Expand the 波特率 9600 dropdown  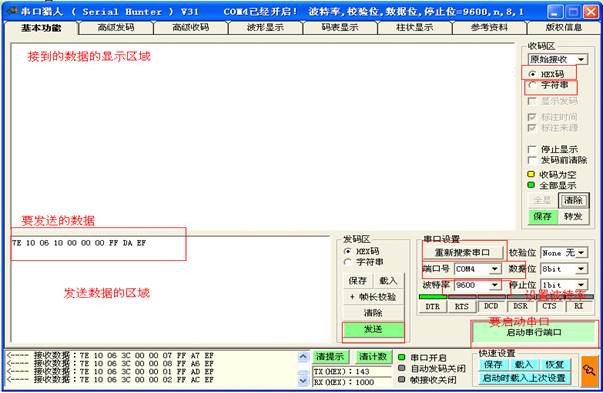coord(495,285)
